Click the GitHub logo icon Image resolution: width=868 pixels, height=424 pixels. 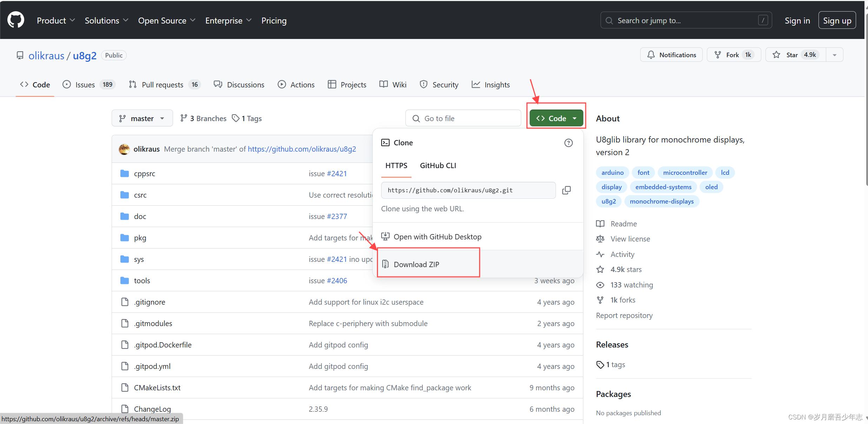tap(16, 20)
